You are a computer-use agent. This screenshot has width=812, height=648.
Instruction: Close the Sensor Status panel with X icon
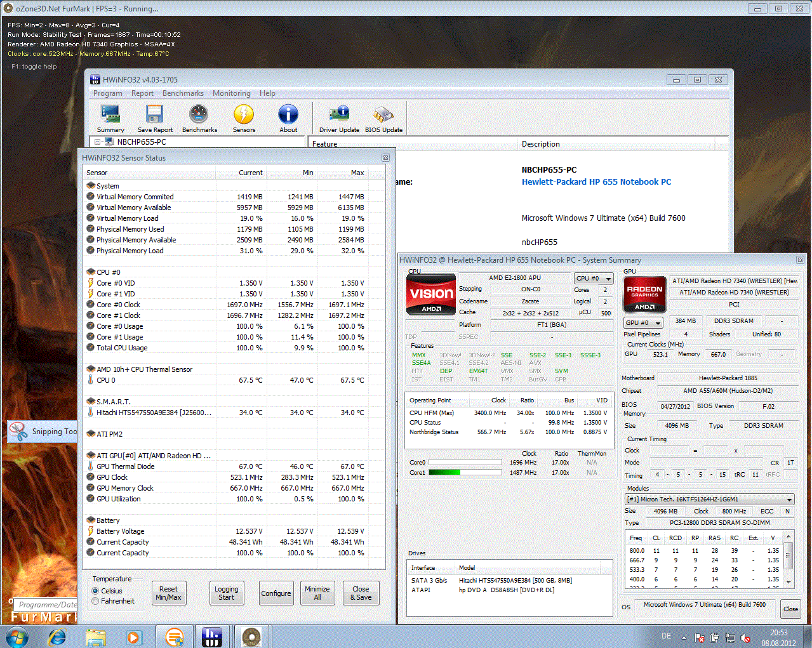coord(385,157)
